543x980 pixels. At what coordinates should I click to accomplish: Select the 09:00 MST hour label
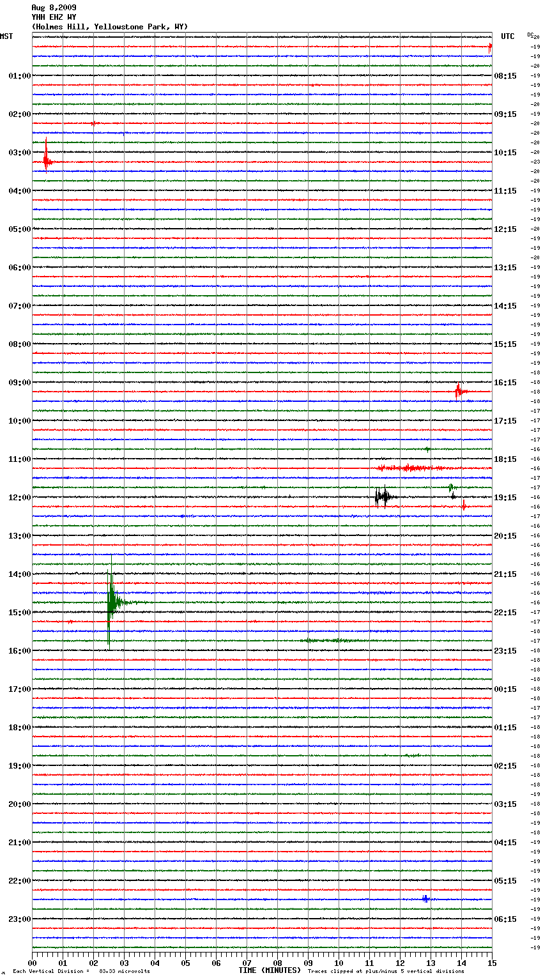20,383
